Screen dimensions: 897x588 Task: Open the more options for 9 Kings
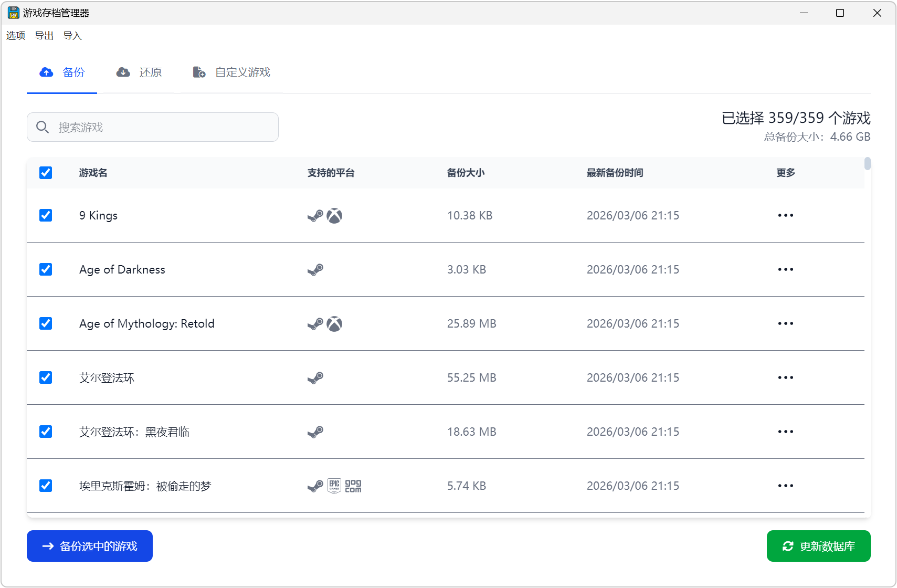pyautogui.click(x=786, y=215)
